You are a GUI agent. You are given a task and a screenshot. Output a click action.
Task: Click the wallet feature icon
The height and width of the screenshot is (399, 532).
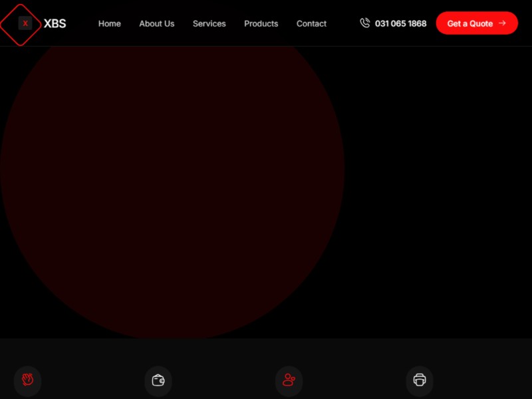[158, 380]
